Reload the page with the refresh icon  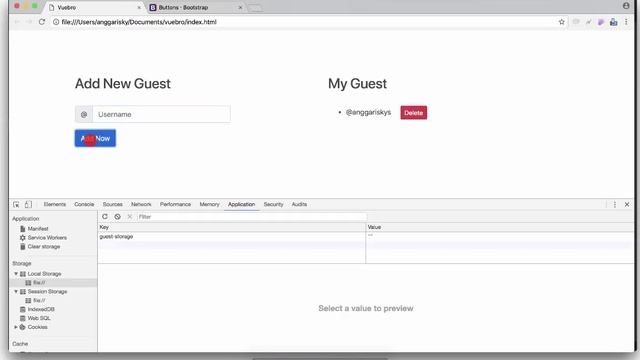click(42, 22)
